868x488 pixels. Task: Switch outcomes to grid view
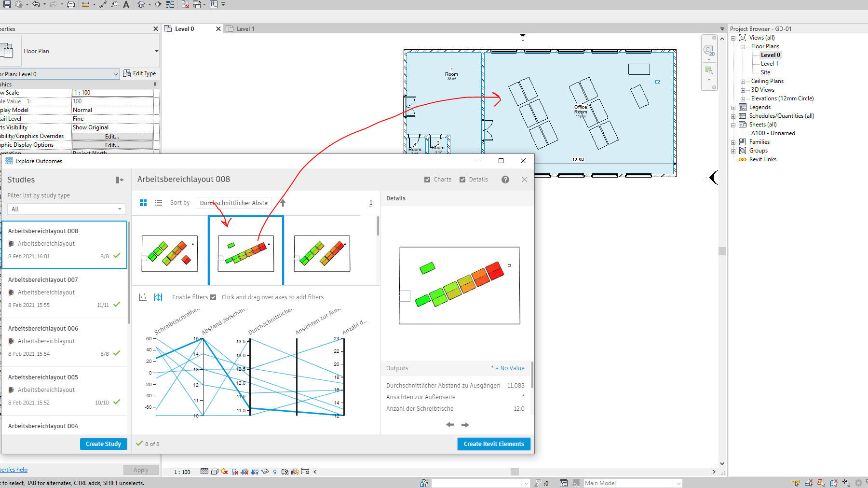click(143, 203)
